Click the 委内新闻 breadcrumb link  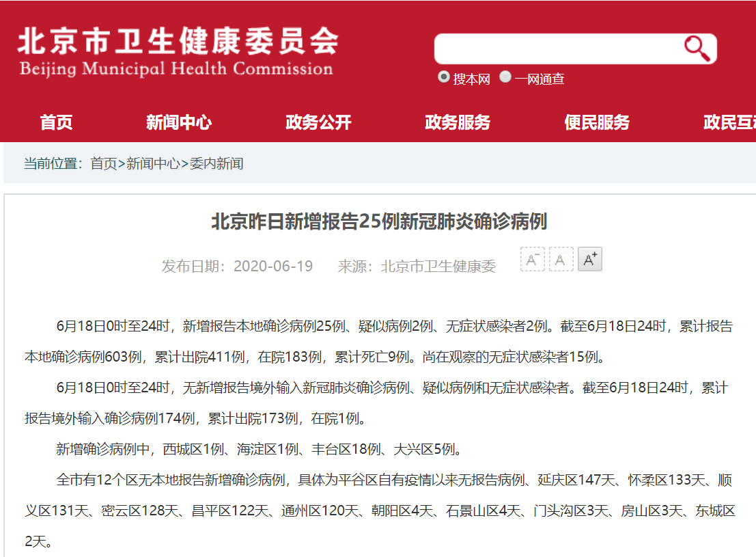click(x=216, y=164)
